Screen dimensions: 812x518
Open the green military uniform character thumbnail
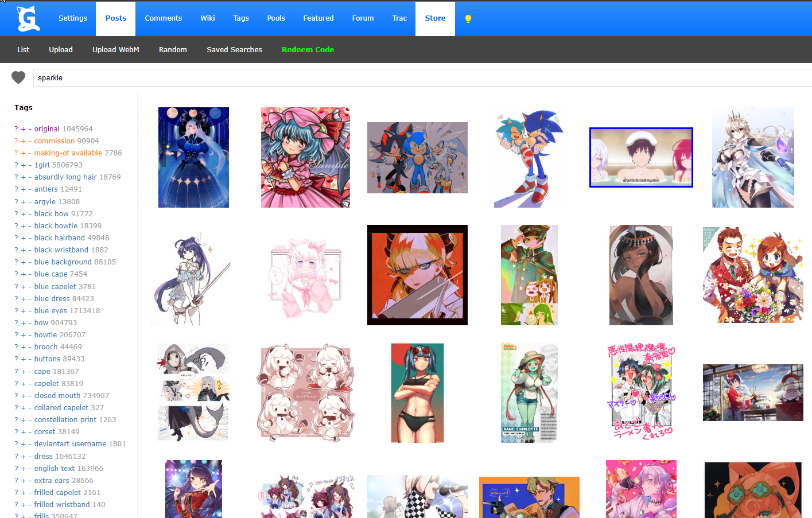coord(529,275)
